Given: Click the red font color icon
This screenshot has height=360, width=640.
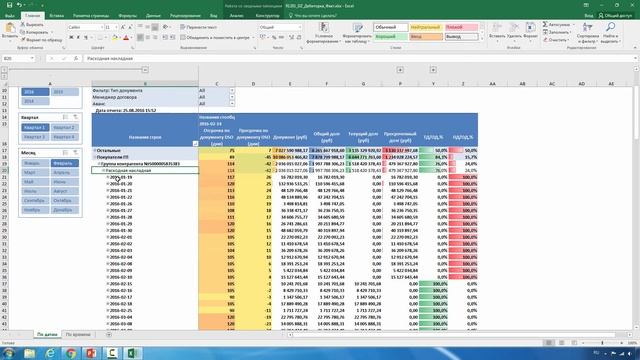Looking at the screenshot, I should point(126,38).
